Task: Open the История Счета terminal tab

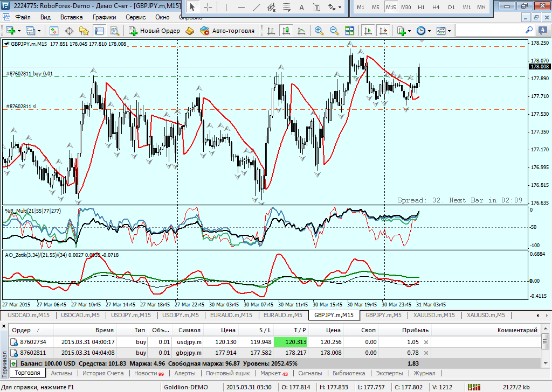Action: click(103, 373)
